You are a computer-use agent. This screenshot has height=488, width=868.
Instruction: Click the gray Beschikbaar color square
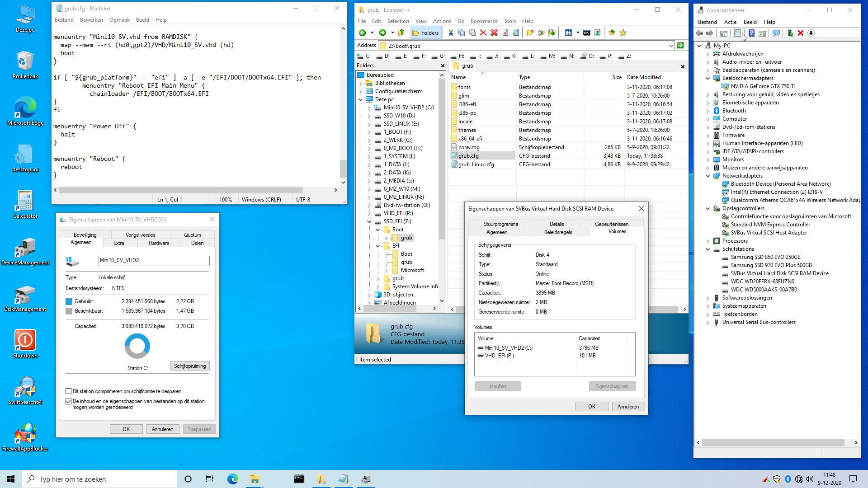tap(69, 311)
